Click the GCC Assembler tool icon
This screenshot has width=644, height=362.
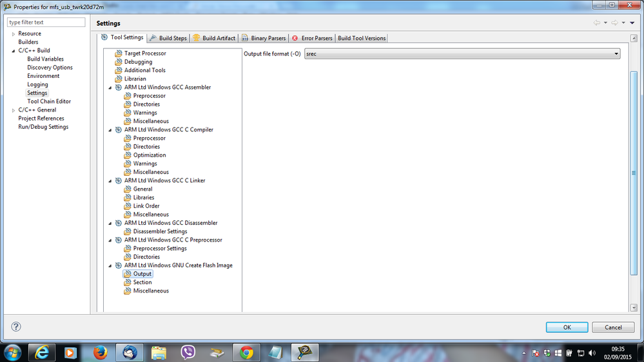[x=118, y=87]
